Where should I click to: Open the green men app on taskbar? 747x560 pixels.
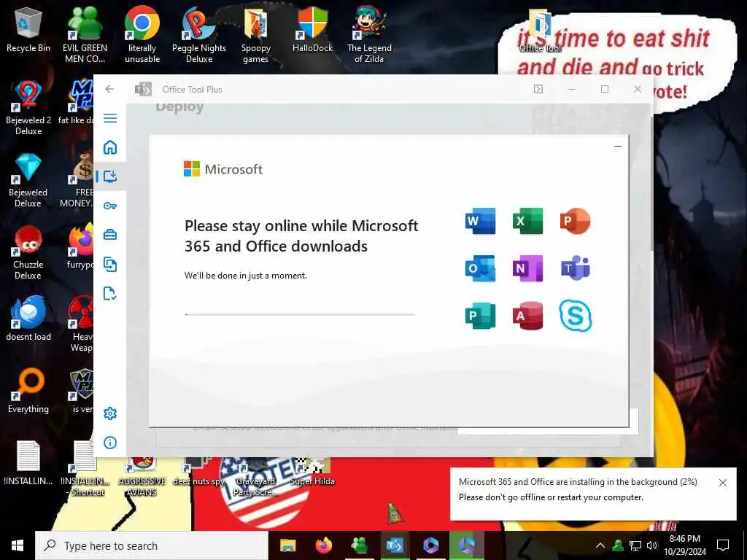[359, 545]
